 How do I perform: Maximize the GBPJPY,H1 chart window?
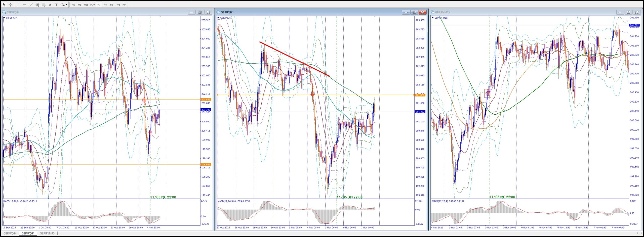(414, 12)
